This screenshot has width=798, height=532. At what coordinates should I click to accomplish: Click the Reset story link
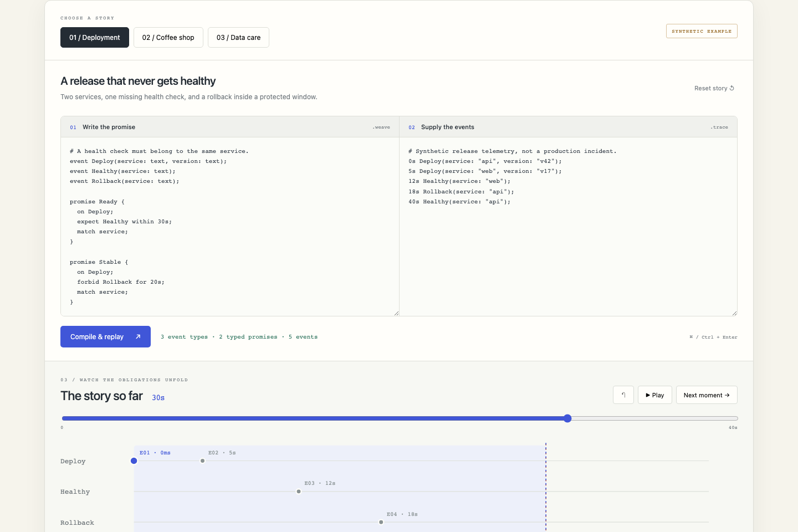click(714, 88)
